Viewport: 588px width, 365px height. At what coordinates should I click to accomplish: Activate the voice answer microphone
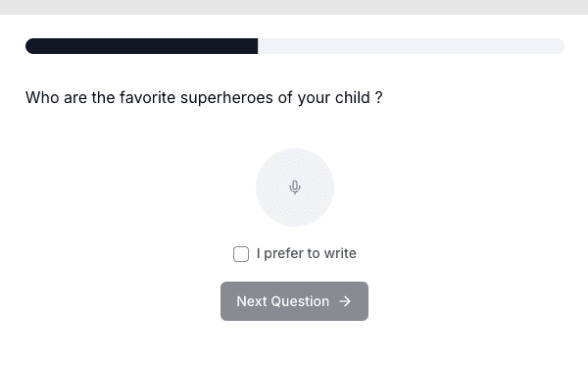(295, 187)
